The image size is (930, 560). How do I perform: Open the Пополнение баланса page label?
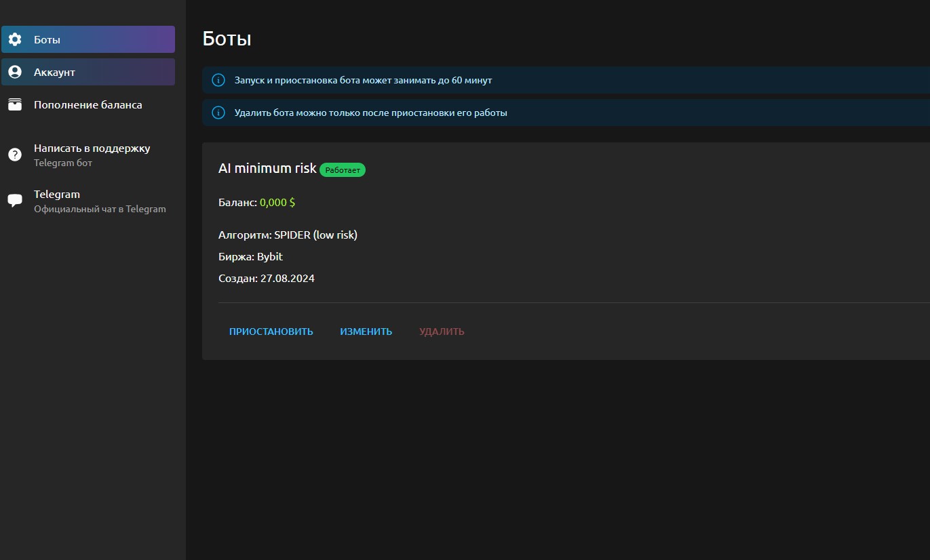pyautogui.click(x=88, y=105)
